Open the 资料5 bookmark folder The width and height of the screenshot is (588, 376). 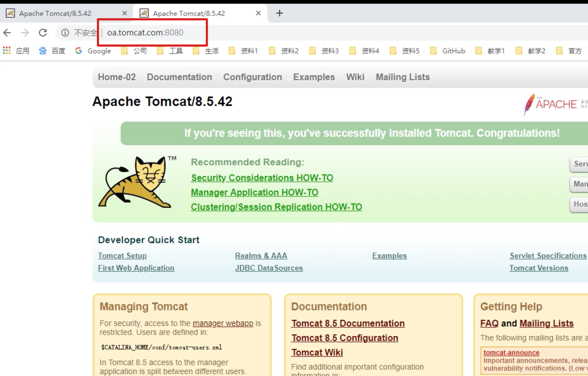click(x=404, y=51)
